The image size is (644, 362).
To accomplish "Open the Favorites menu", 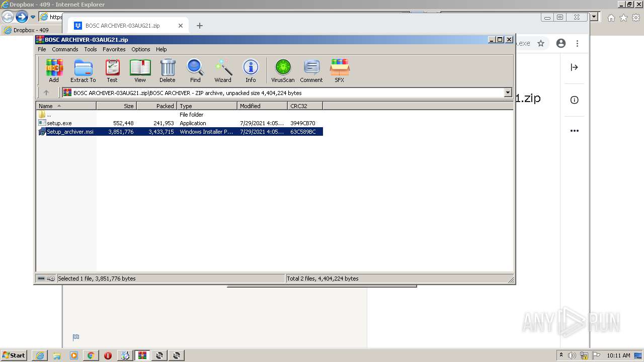I will pyautogui.click(x=114, y=49).
